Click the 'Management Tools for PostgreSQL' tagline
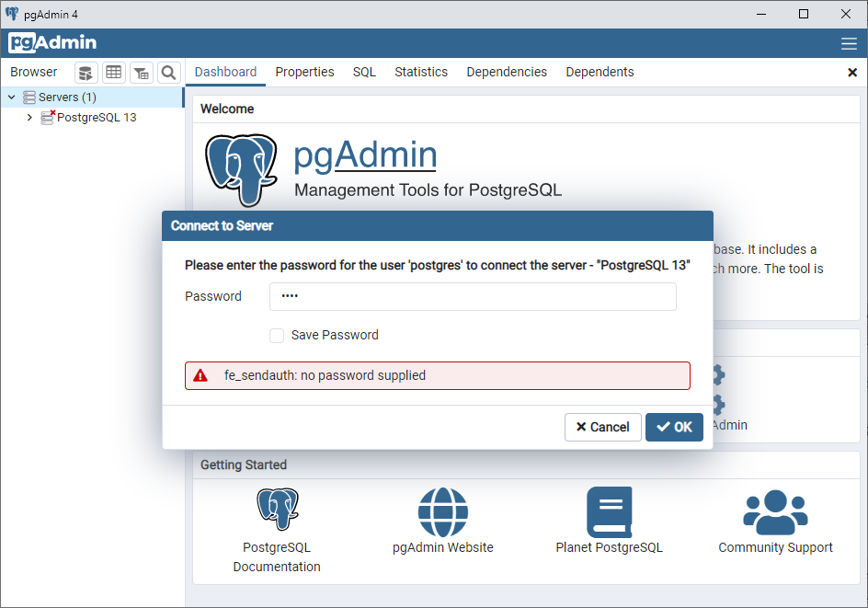 coord(428,189)
